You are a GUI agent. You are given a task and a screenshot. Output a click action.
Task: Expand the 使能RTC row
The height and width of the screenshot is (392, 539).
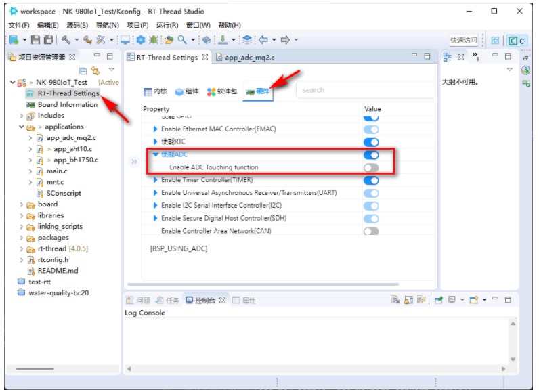tap(155, 141)
